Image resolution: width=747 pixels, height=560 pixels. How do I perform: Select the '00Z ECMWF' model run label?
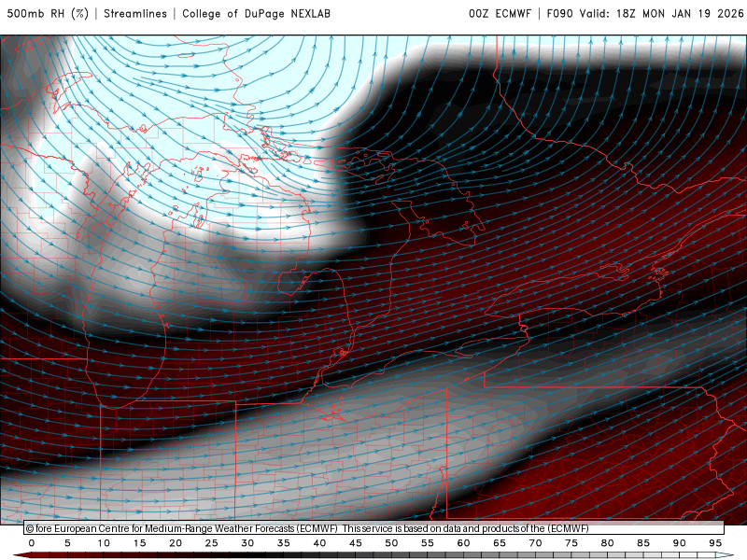(x=500, y=14)
